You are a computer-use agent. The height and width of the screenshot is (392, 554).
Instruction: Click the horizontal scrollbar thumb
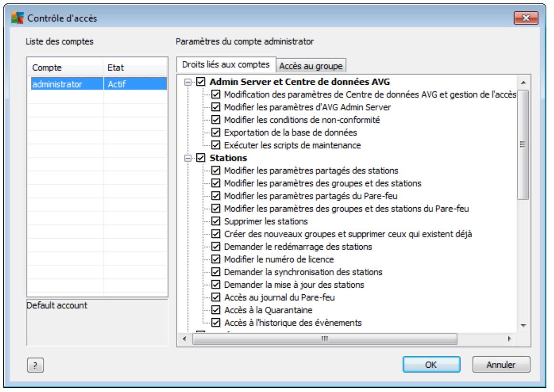(325, 339)
